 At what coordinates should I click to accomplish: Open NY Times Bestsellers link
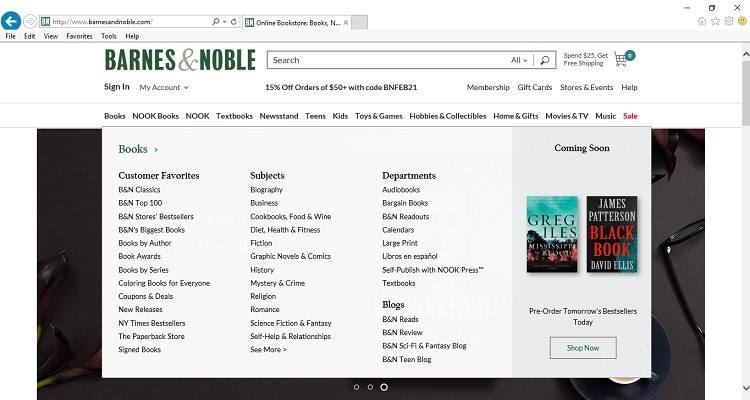(152, 323)
